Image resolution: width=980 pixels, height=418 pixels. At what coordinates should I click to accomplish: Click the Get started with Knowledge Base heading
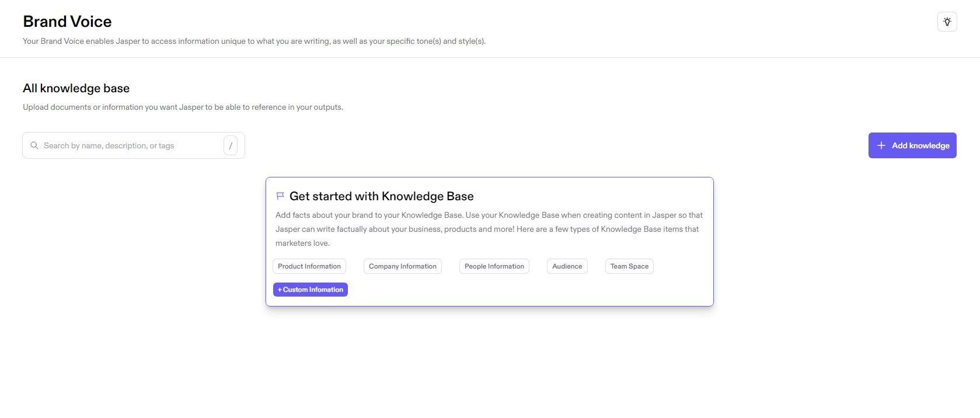382,196
